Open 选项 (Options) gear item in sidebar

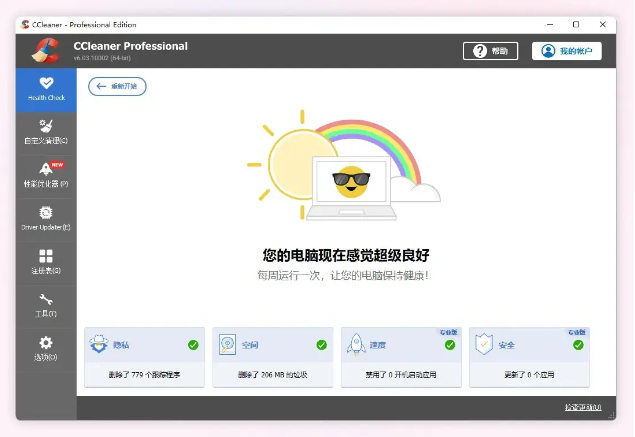46,350
